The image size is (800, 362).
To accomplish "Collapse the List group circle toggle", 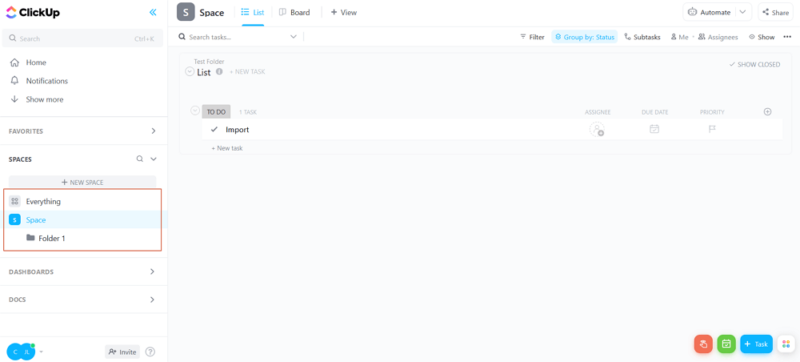I will [189, 72].
